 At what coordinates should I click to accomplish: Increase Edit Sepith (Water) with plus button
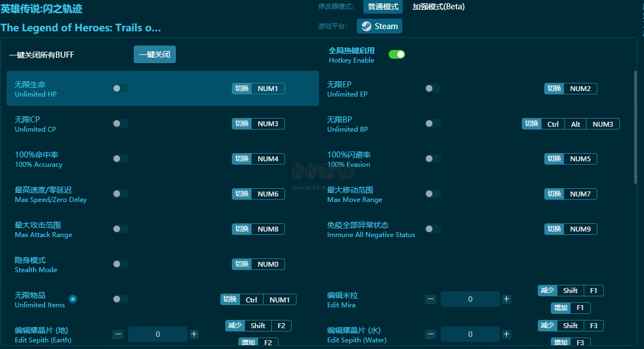pos(506,334)
